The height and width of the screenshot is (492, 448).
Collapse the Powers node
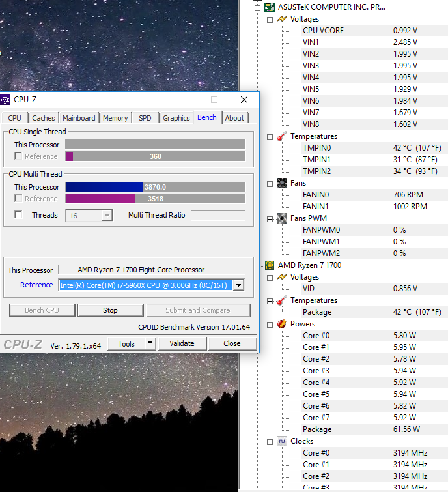[270, 325]
